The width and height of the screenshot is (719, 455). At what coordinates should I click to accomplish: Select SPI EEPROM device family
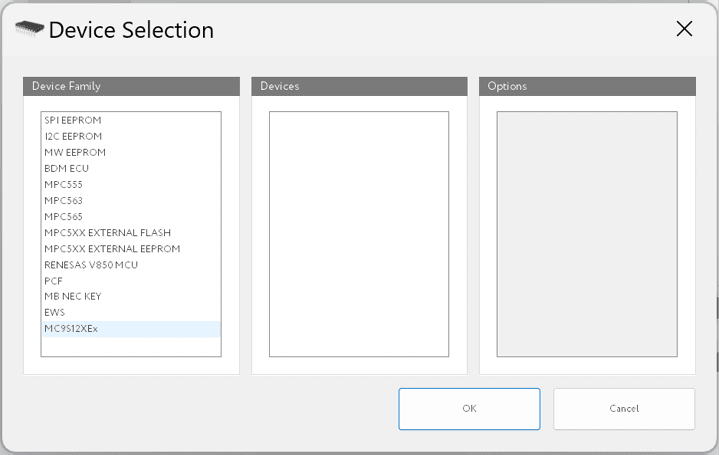click(x=73, y=120)
